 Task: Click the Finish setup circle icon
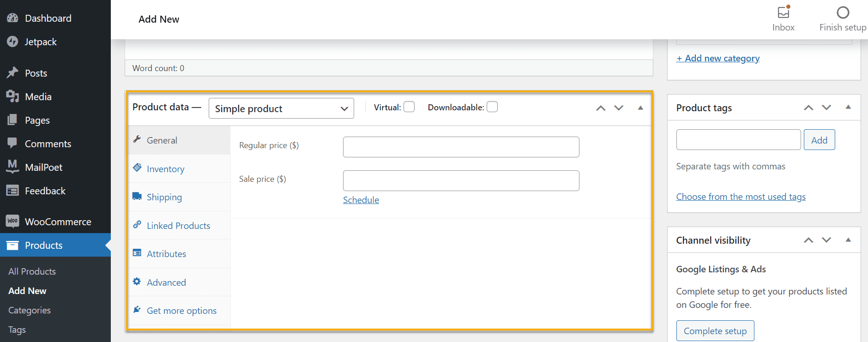(843, 12)
